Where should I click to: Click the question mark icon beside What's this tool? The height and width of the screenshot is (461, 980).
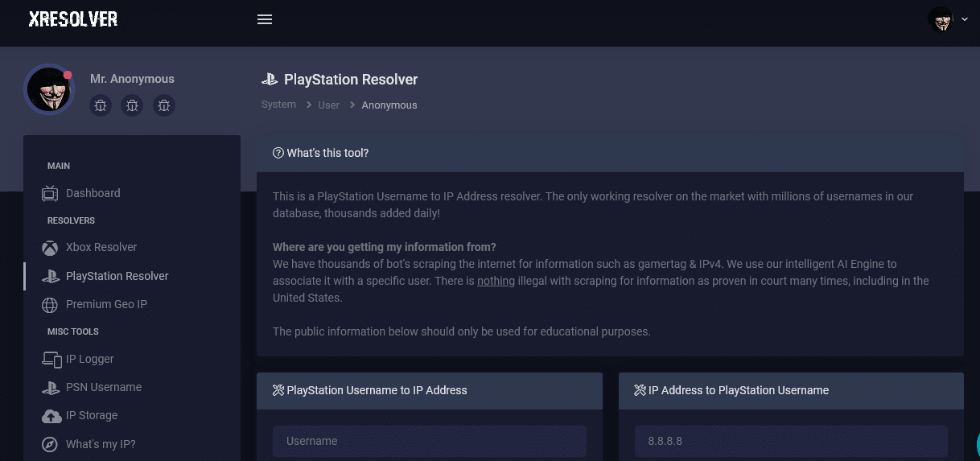pyautogui.click(x=278, y=153)
